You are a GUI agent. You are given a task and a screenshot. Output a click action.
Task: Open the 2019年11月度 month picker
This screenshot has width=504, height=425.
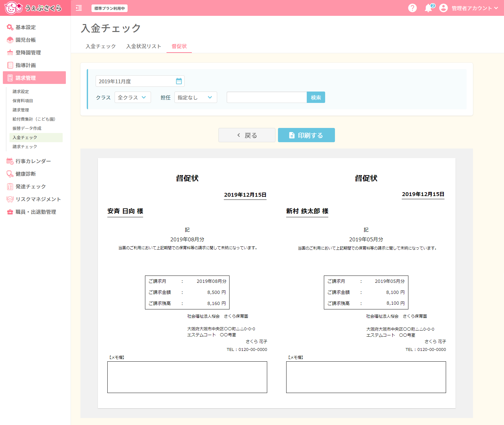(140, 81)
